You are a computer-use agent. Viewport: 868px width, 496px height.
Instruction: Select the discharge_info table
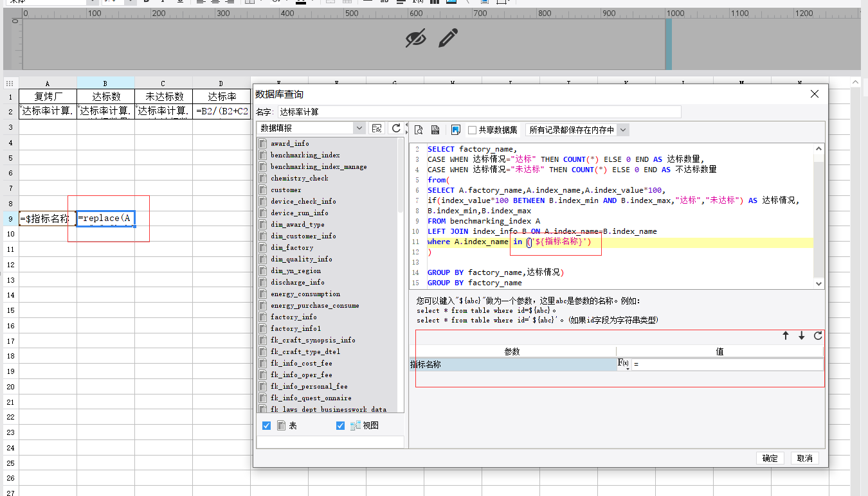[297, 282]
